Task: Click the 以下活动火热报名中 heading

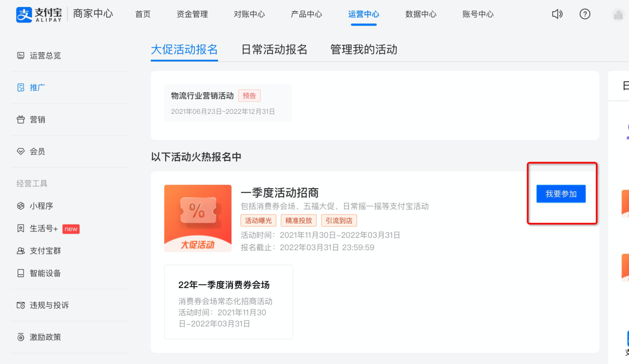Action: pyautogui.click(x=196, y=157)
